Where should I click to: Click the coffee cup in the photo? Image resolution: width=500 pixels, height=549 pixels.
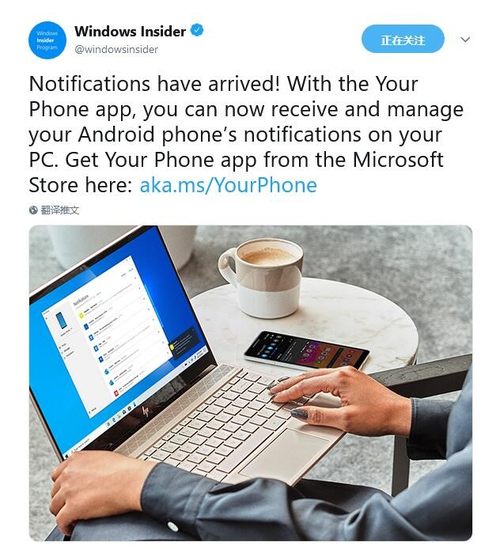[262, 276]
